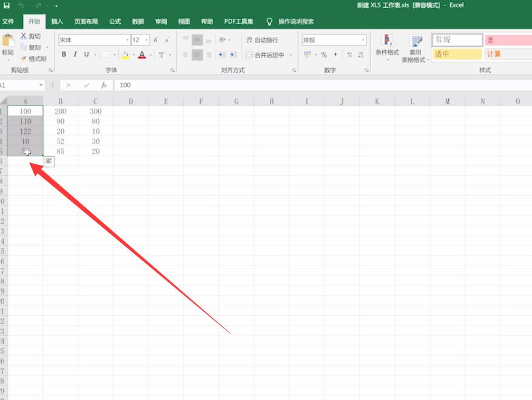Click the phonetic guide (文) icon
532x400 pixels.
pos(161,55)
